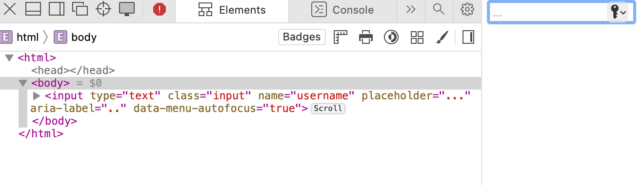Select body in the breadcrumb path
The image size is (644, 185).
(84, 37)
